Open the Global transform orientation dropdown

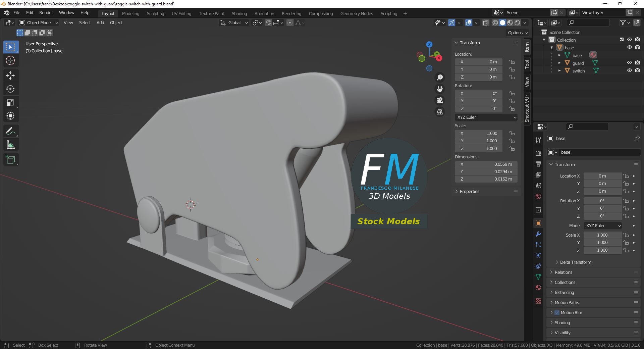click(x=234, y=23)
